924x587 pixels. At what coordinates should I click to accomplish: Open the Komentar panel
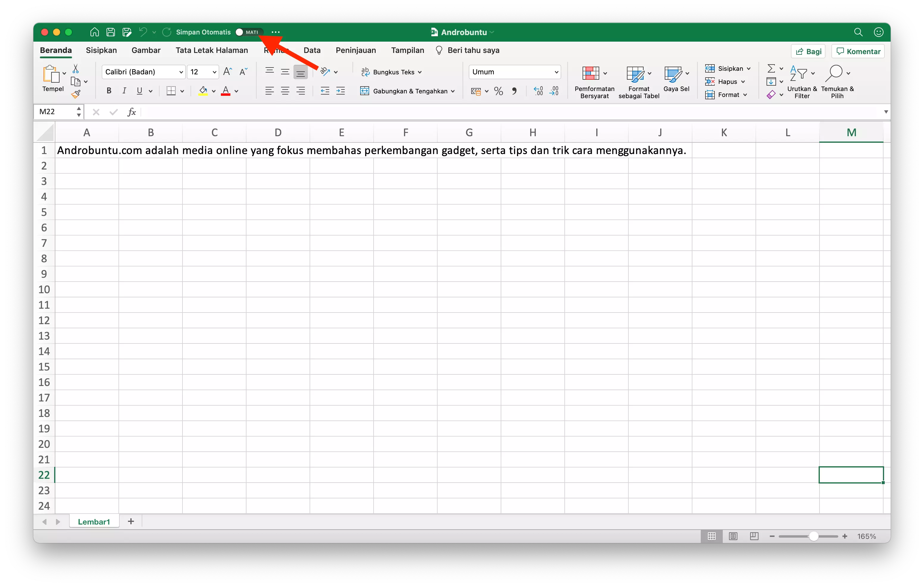858,51
